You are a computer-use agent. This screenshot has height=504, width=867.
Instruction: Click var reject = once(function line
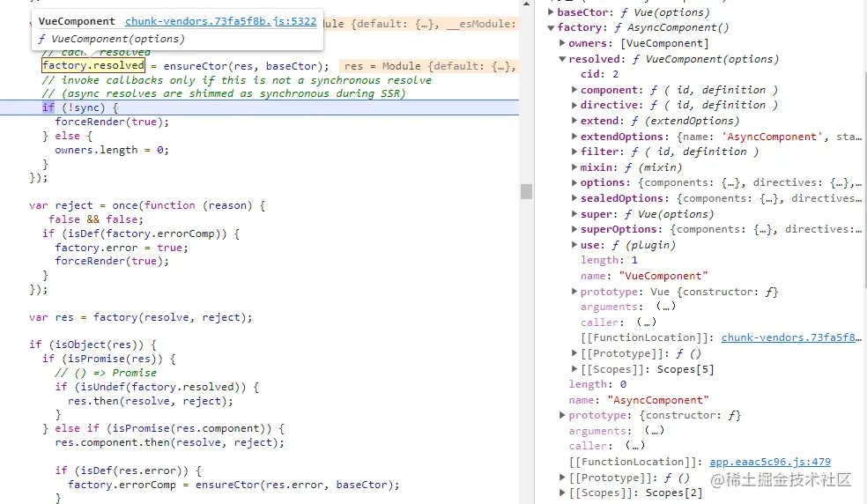[x=147, y=205]
